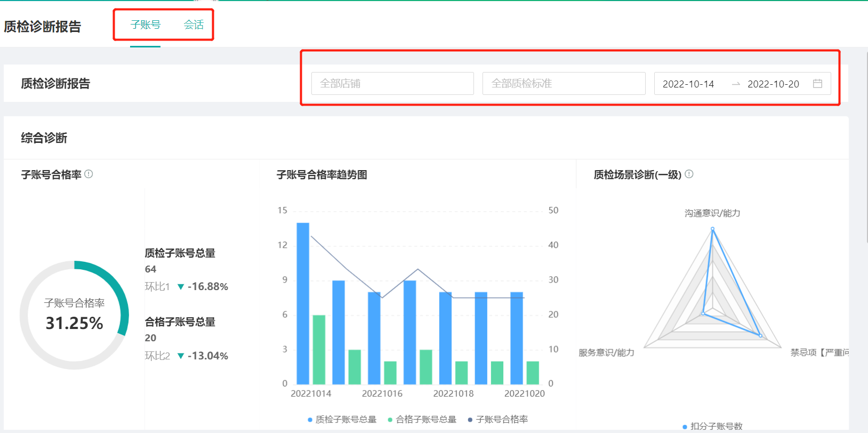Click the 沟通意识/能力 radar axis label
The width and height of the screenshot is (868, 433).
coord(712,213)
